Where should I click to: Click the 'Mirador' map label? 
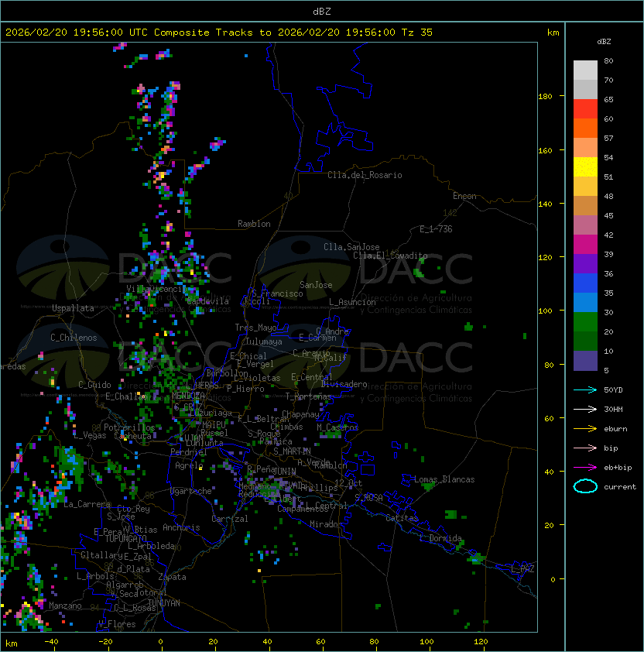point(326,524)
